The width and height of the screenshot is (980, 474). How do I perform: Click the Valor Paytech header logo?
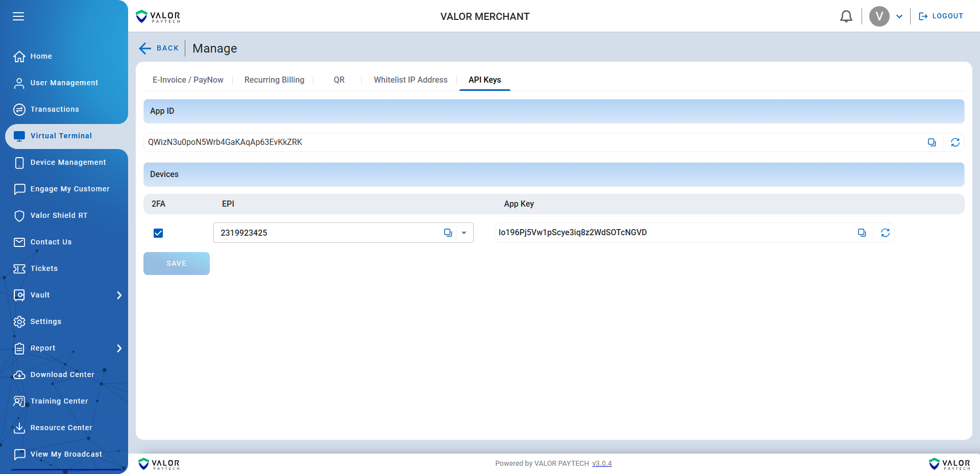pyautogui.click(x=158, y=17)
